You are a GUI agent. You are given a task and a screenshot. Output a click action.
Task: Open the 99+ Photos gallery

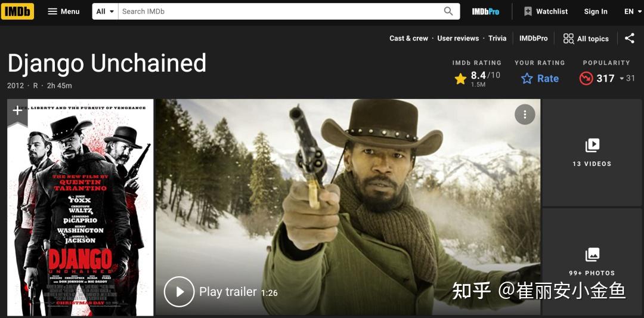[592, 262]
